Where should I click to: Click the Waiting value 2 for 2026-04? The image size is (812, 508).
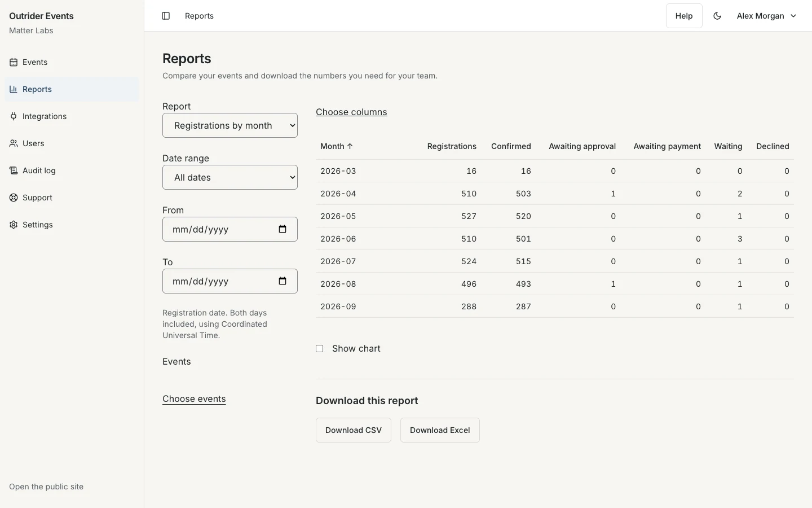740,194
